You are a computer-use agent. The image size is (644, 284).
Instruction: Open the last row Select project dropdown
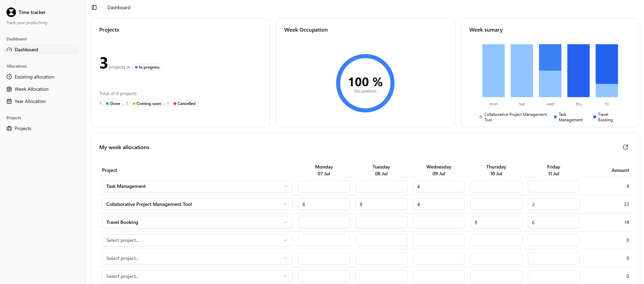pos(197,276)
